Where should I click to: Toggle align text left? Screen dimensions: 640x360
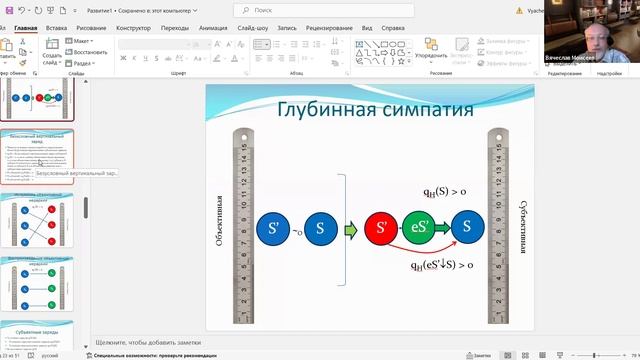click(x=258, y=59)
